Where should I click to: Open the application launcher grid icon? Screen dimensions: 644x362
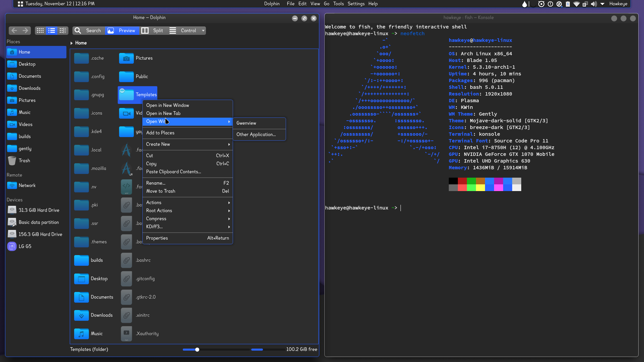[20, 4]
